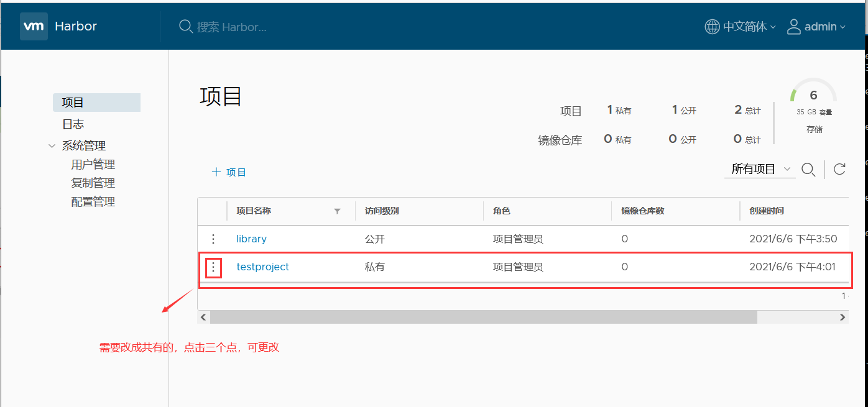Image resolution: width=868 pixels, height=407 pixels.
Task: Click the VMware vm logo icon
Action: pyautogui.click(x=34, y=27)
